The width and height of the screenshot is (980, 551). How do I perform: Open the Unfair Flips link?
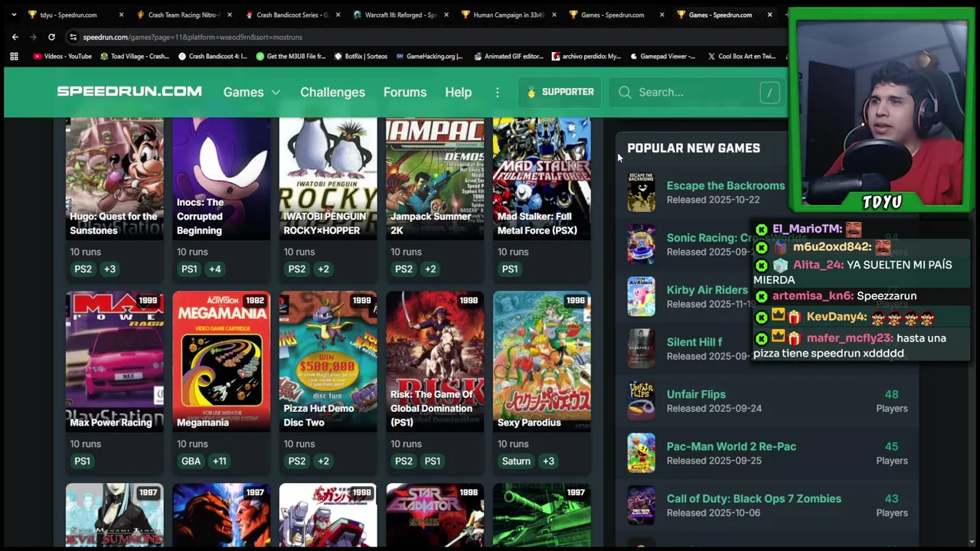coord(696,394)
